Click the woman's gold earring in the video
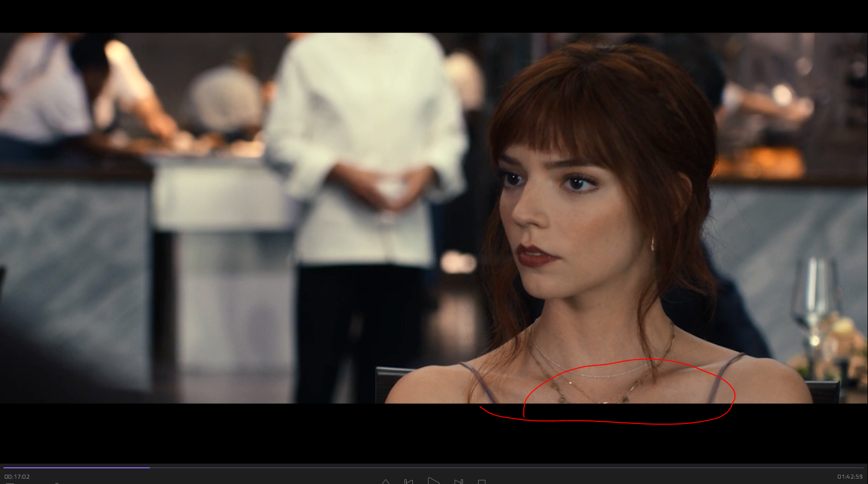The height and width of the screenshot is (484, 868). pyautogui.click(x=653, y=244)
